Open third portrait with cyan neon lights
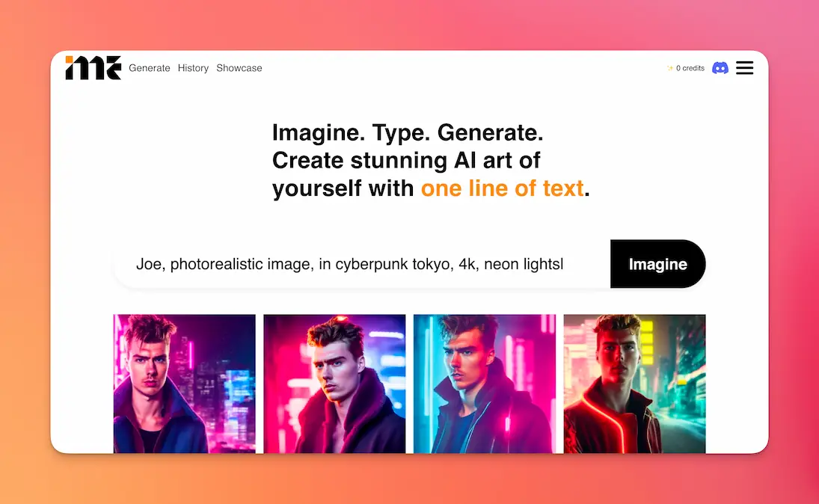This screenshot has height=504, width=819. pos(485,384)
